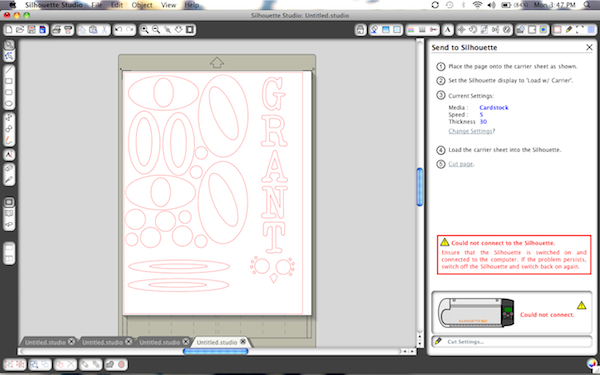This screenshot has width=600, height=375.
Task: Click the Change Settings link
Action: tap(470, 131)
